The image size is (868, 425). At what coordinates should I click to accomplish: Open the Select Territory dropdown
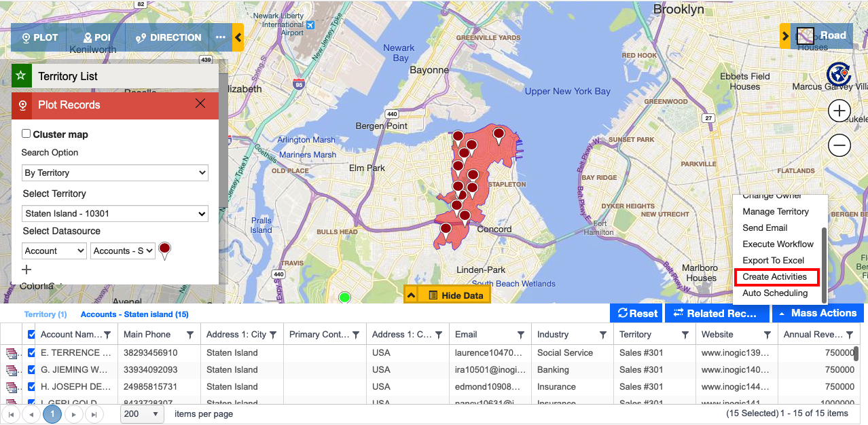point(115,214)
